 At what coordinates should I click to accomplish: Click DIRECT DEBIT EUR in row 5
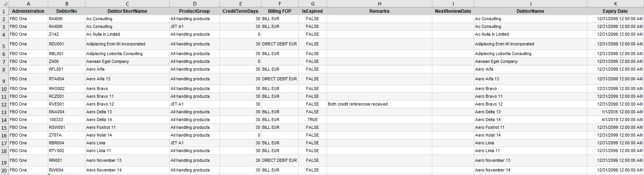(x=280, y=44)
